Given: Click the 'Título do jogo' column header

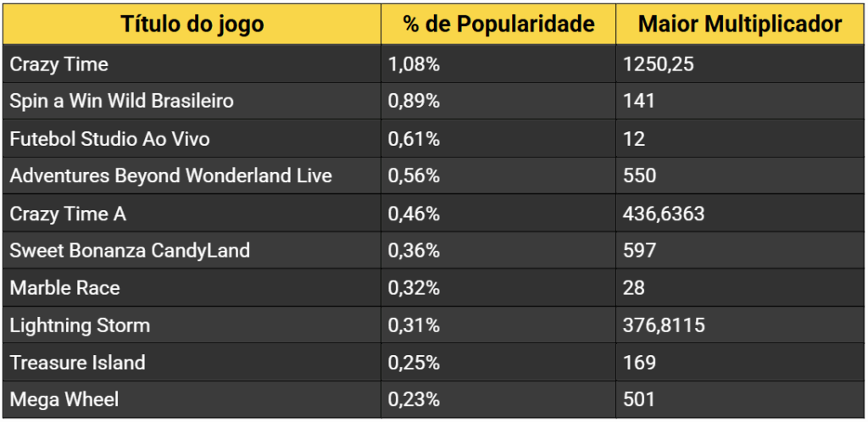Looking at the screenshot, I should point(192,24).
